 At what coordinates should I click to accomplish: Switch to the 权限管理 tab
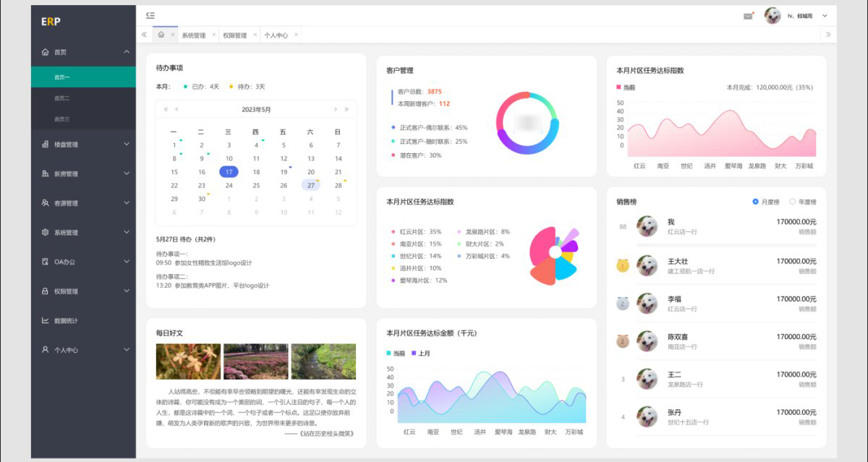[x=234, y=35]
